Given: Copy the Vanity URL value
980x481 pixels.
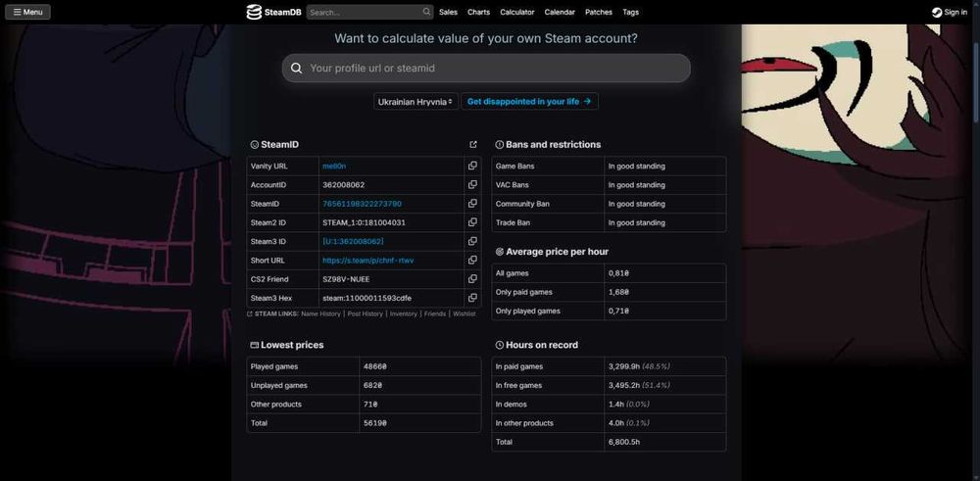Looking at the screenshot, I should coord(472,166).
